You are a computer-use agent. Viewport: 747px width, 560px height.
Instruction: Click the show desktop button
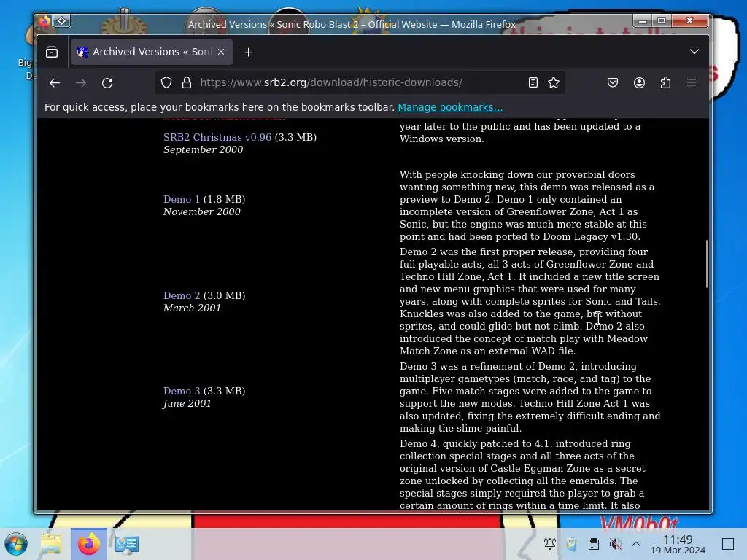pyautogui.click(x=728, y=544)
